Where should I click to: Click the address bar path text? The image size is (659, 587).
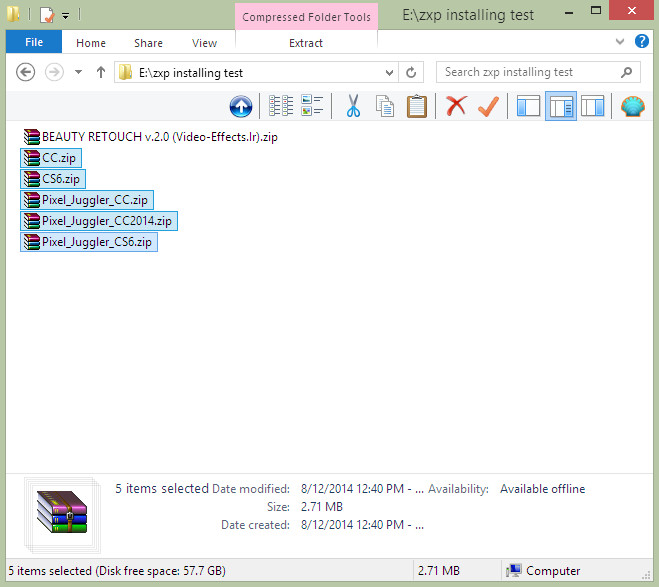click(x=191, y=73)
